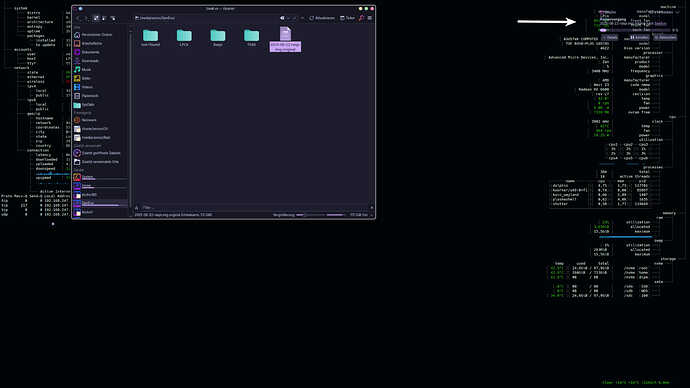Screen dimensions: 690x388
Task: Click the search magnifier icon in toolbar
Action: pyautogui.click(x=361, y=18)
